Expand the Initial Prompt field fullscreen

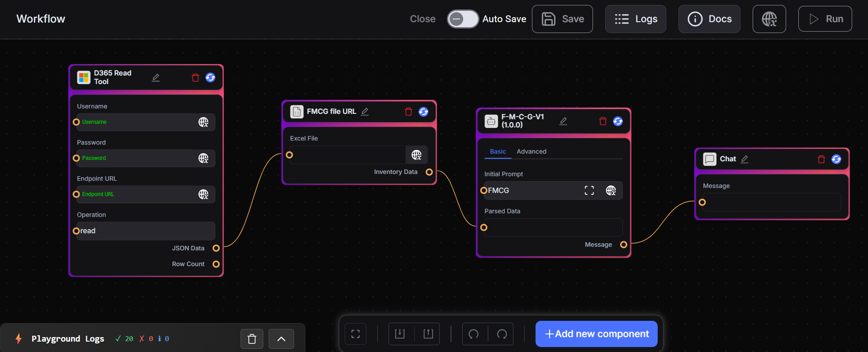(x=589, y=191)
